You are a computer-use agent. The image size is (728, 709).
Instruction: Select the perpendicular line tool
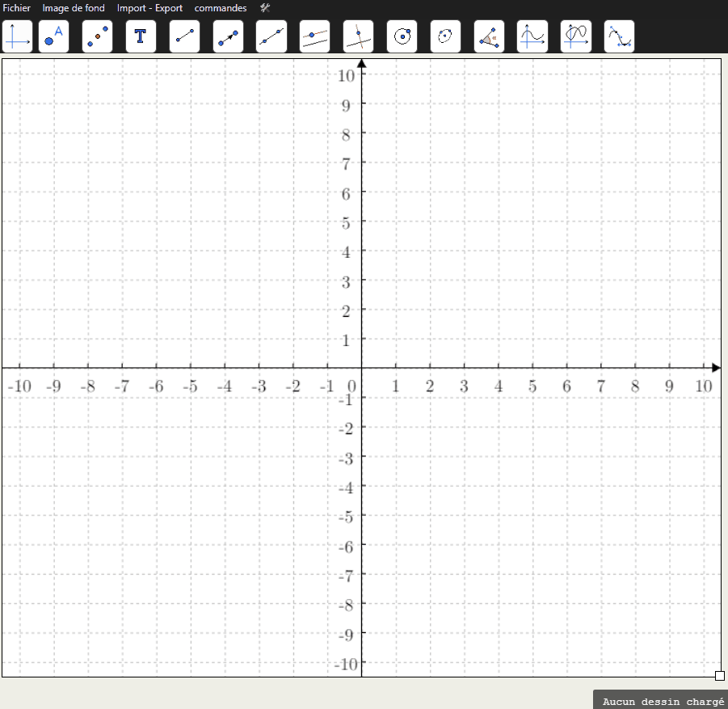(x=358, y=36)
